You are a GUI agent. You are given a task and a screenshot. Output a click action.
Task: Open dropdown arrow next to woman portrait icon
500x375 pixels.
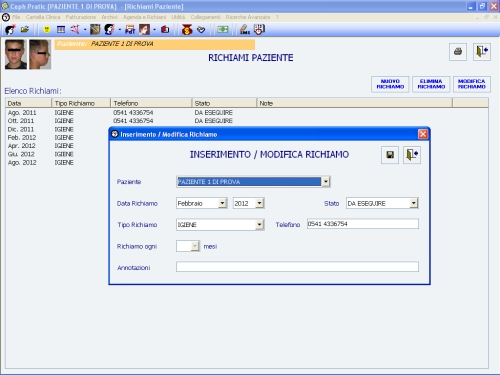pyautogui.click(x=154, y=30)
